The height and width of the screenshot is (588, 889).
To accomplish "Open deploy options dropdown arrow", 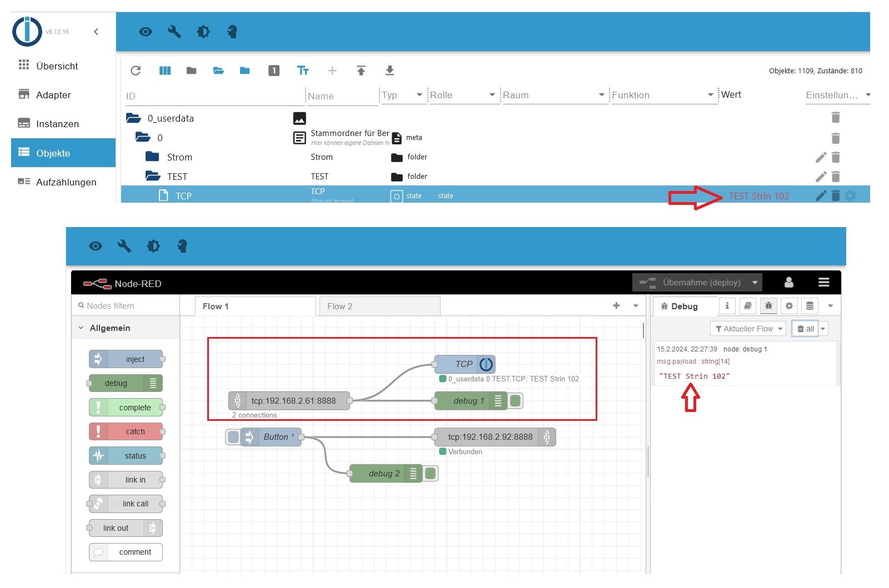I will click(x=755, y=282).
